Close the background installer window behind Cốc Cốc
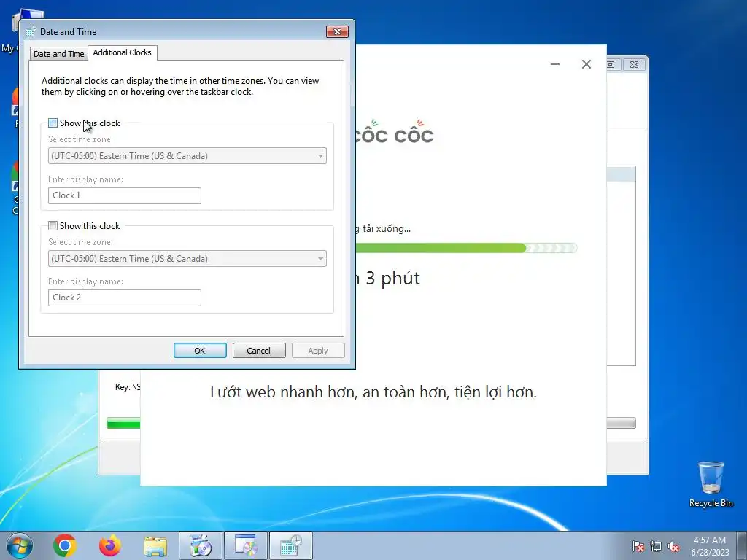 click(x=634, y=64)
